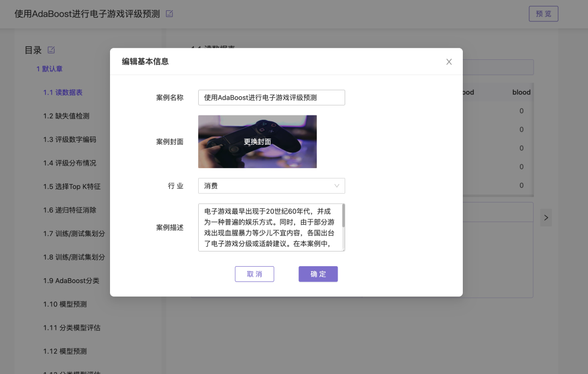The width and height of the screenshot is (588, 374).
Task: Open section 1.6 递归特征消除
Action: [69, 210]
